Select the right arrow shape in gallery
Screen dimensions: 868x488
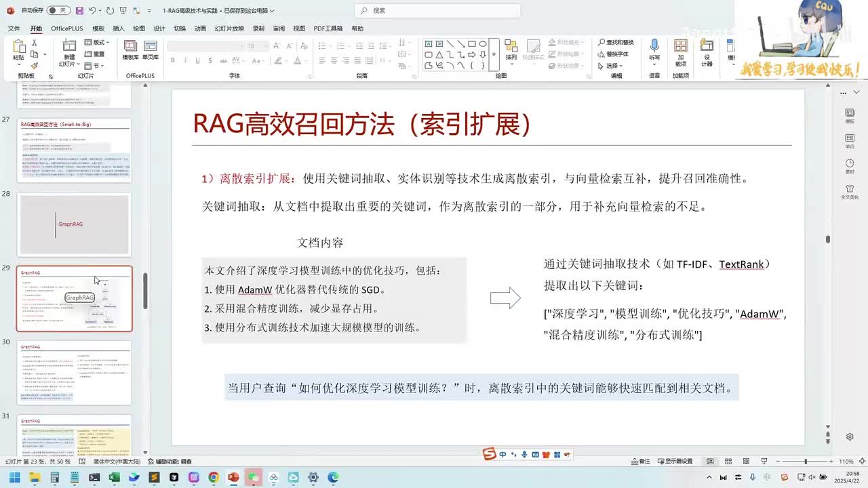pos(471,55)
